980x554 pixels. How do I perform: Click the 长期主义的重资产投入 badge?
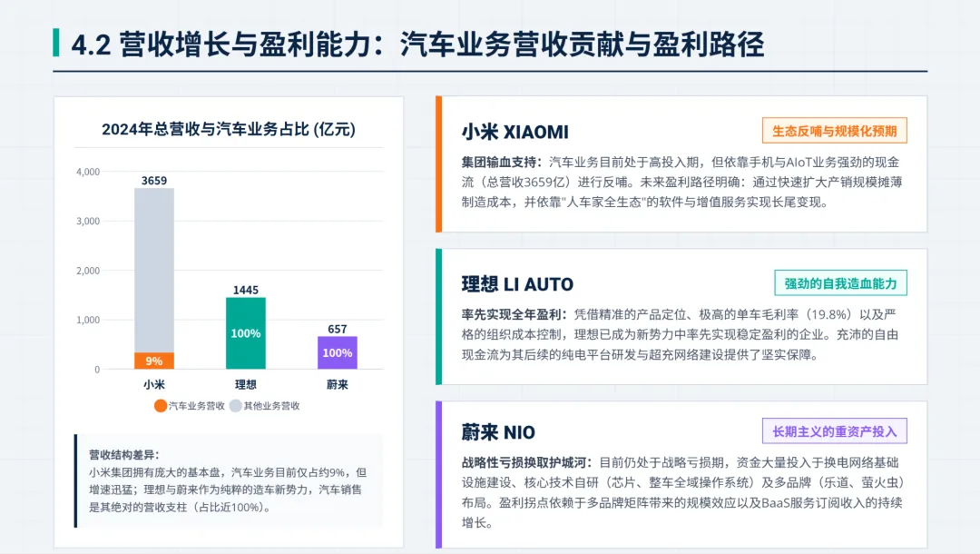pos(834,430)
